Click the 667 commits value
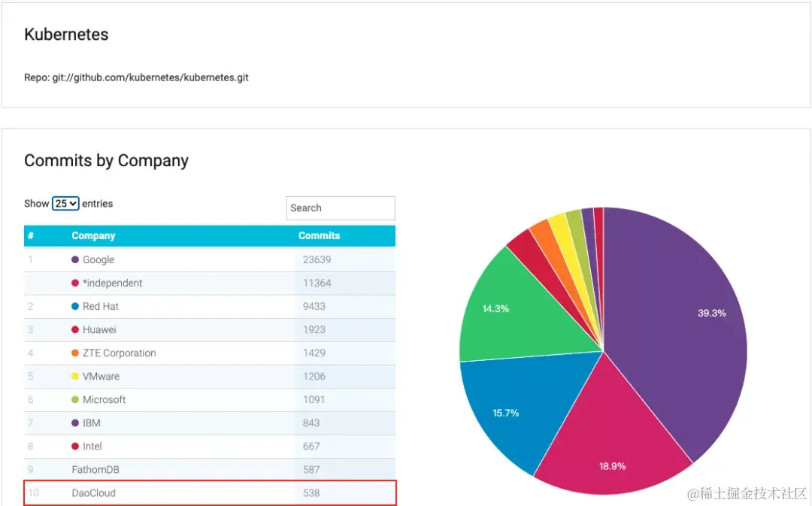Viewport: 812px width, 506px height. [x=311, y=446]
